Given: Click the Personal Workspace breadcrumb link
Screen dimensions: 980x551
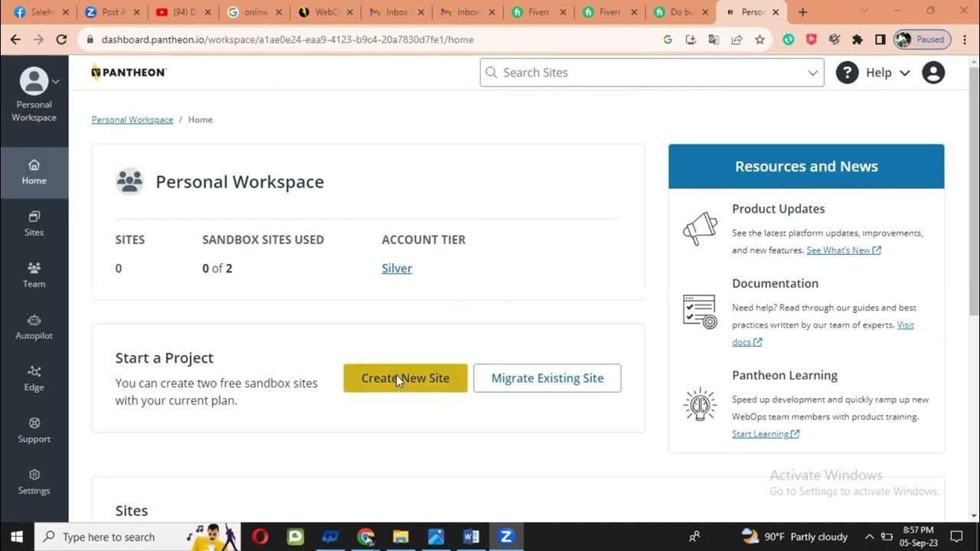Looking at the screenshot, I should (x=132, y=119).
